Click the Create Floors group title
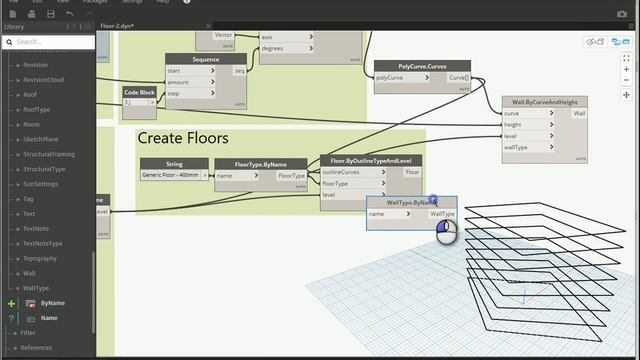The height and width of the screenshot is (360, 640). [183, 138]
